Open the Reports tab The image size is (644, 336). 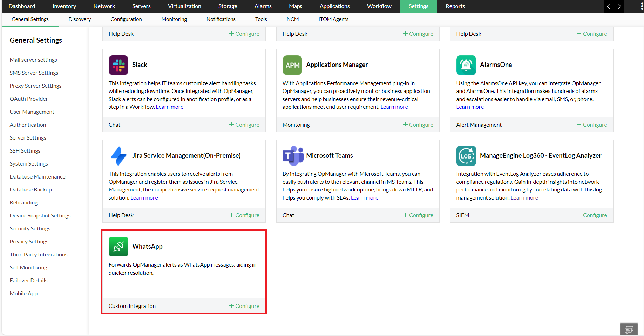tap(455, 6)
